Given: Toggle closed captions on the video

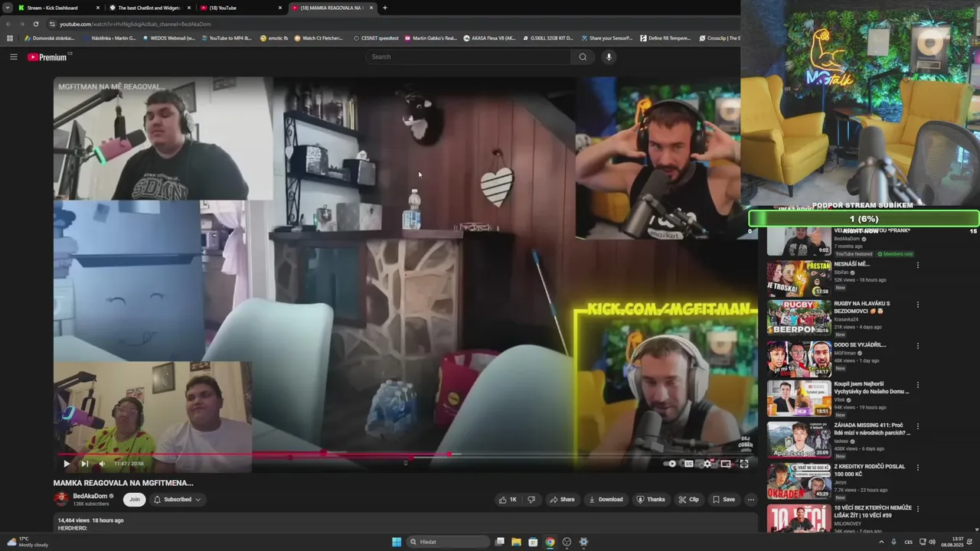Looking at the screenshot, I should [x=689, y=463].
